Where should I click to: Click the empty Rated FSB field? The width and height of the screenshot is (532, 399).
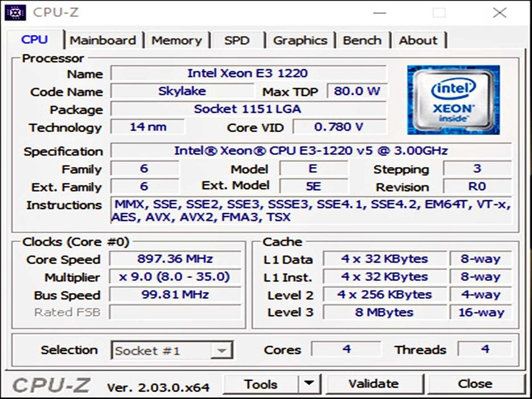pyautogui.click(x=175, y=312)
